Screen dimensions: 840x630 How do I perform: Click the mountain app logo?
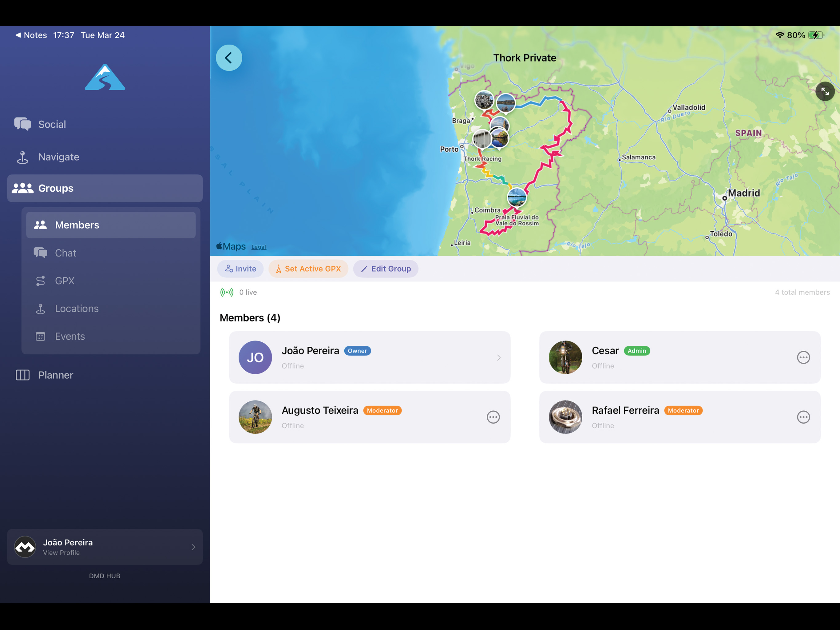point(105,77)
